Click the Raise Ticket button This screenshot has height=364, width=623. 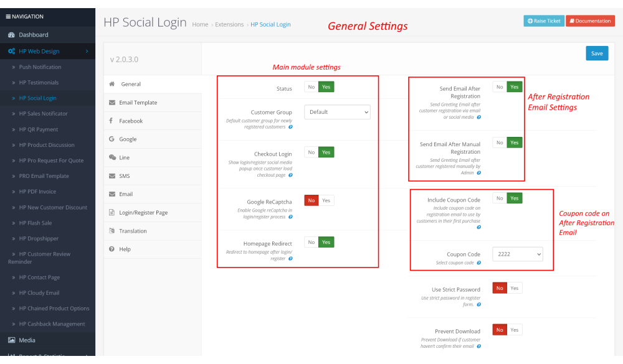tap(543, 21)
